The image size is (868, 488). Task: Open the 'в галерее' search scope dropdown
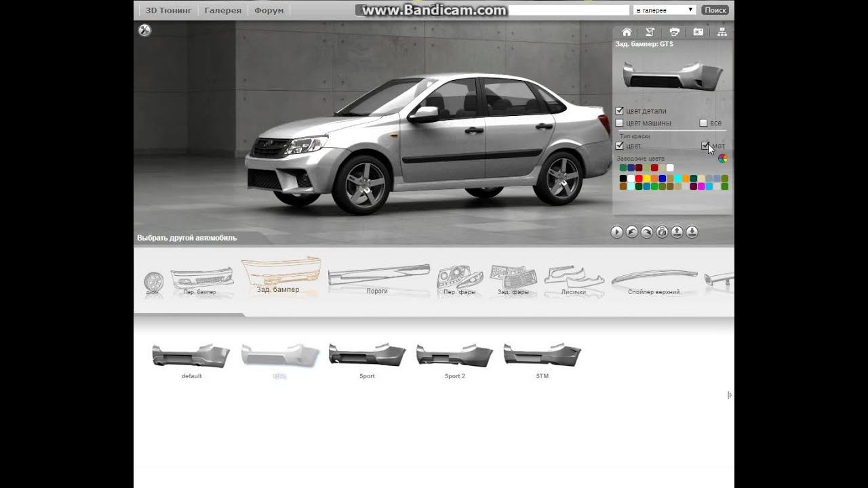665,10
